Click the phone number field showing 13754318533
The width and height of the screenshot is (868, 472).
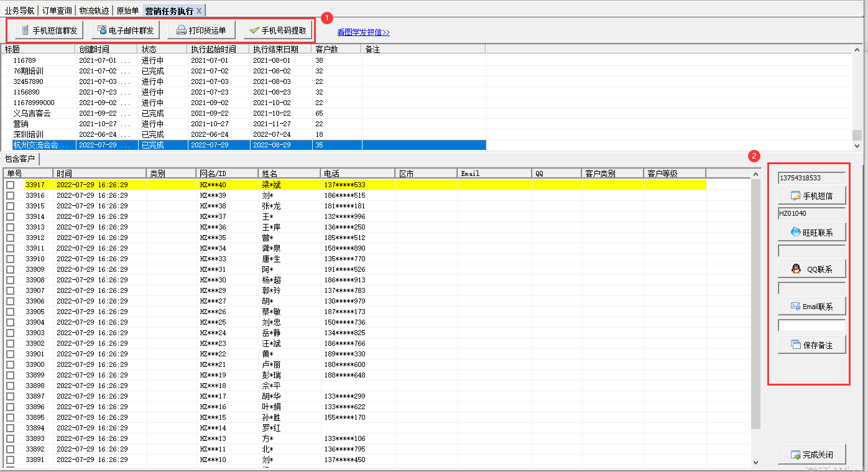(x=811, y=178)
